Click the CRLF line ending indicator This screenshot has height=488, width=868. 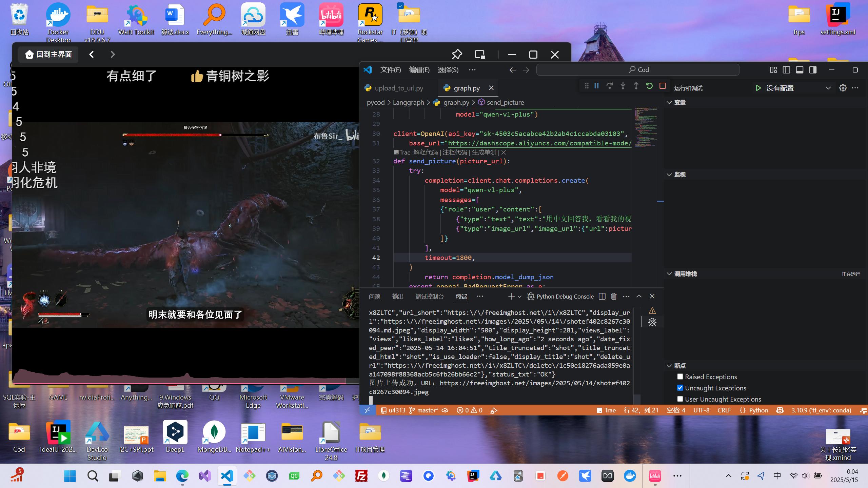(724, 410)
